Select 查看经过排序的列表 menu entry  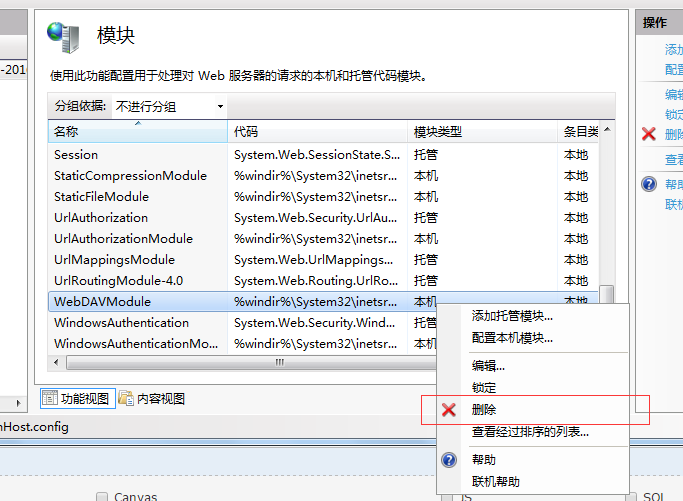pos(530,432)
